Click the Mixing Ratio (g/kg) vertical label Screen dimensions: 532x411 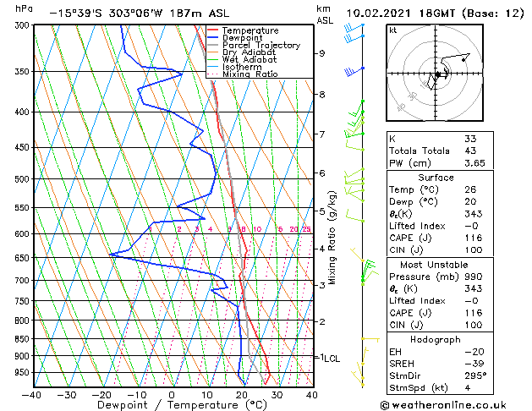coord(332,238)
